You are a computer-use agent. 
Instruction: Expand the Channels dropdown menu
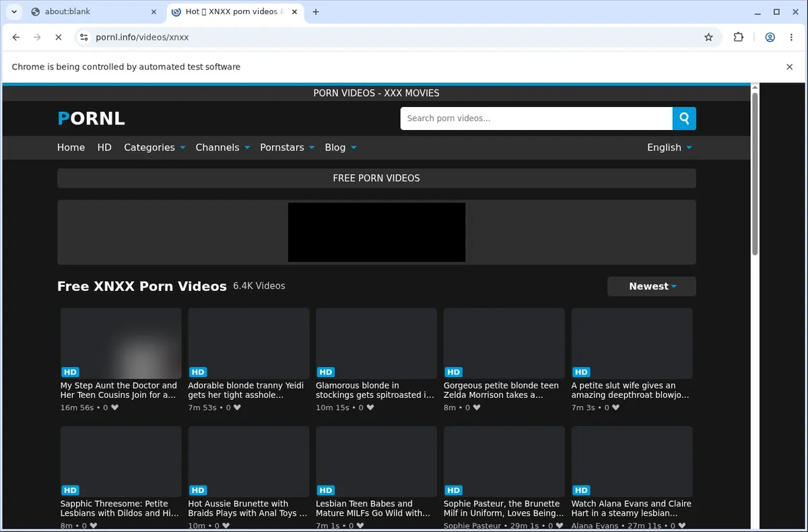222,147
